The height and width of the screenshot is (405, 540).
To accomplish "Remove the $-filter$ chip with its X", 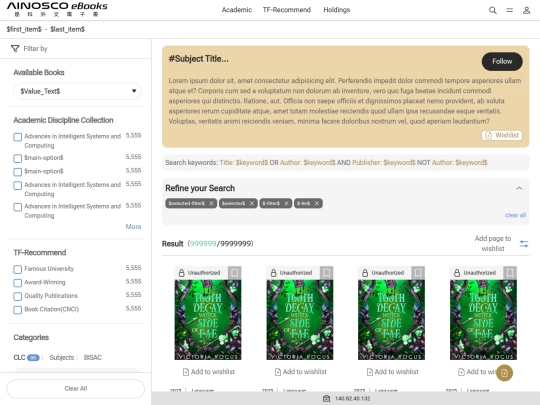I will [286, 203].
